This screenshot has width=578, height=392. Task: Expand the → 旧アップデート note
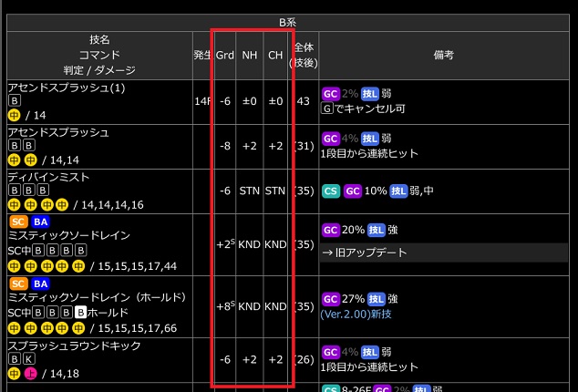pos(364,252)
